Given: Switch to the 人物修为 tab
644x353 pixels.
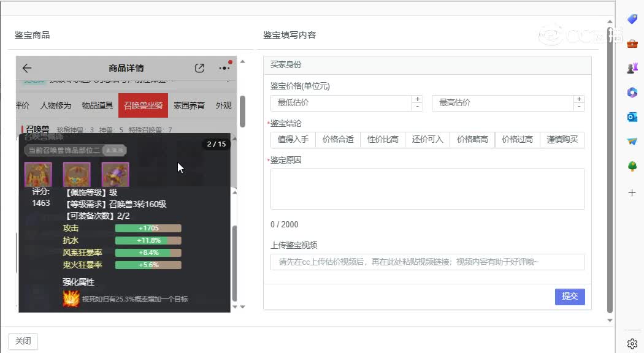Looking at the screenshot, I should pos(56,105).
